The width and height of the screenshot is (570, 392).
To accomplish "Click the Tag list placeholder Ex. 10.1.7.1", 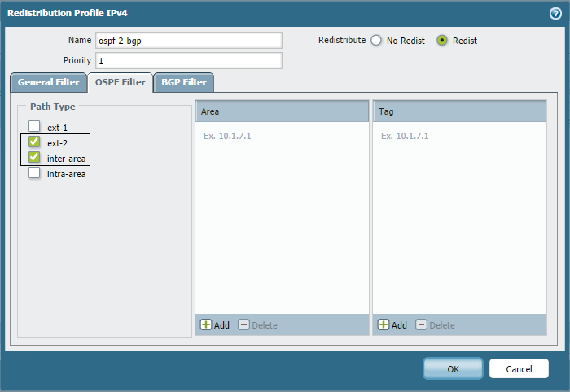I will [x=405, y=136].
